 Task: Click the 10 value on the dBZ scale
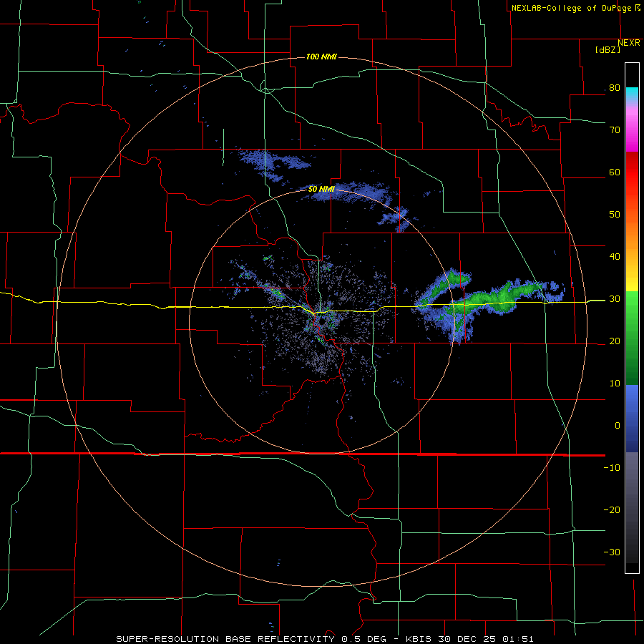[x=615, y=384]
